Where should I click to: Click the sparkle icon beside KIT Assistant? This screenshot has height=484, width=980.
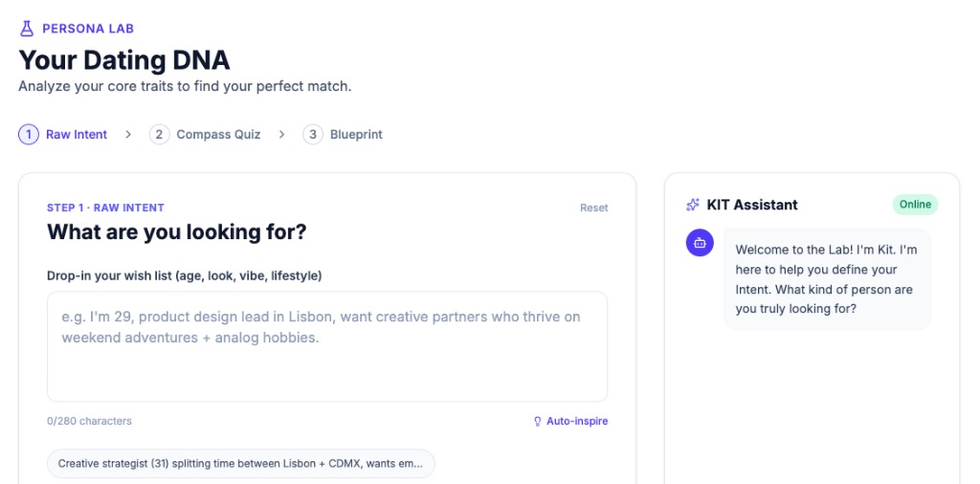tap(693, 205)
